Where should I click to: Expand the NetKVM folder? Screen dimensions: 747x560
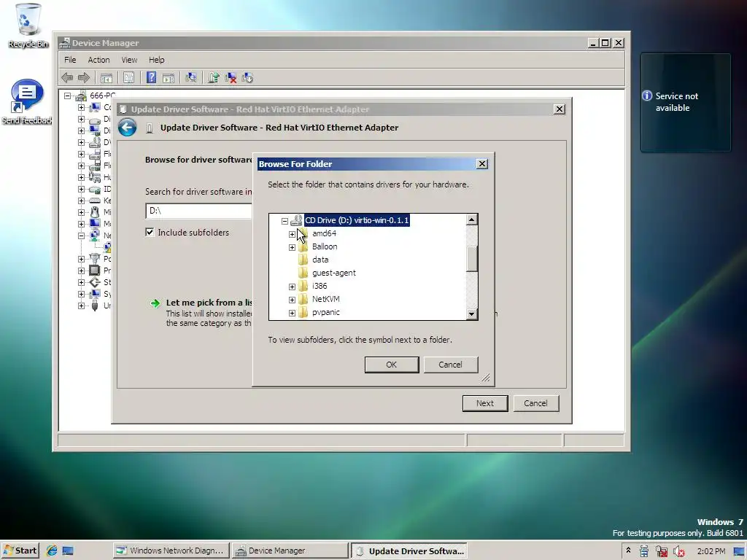[x=292, y=300]
